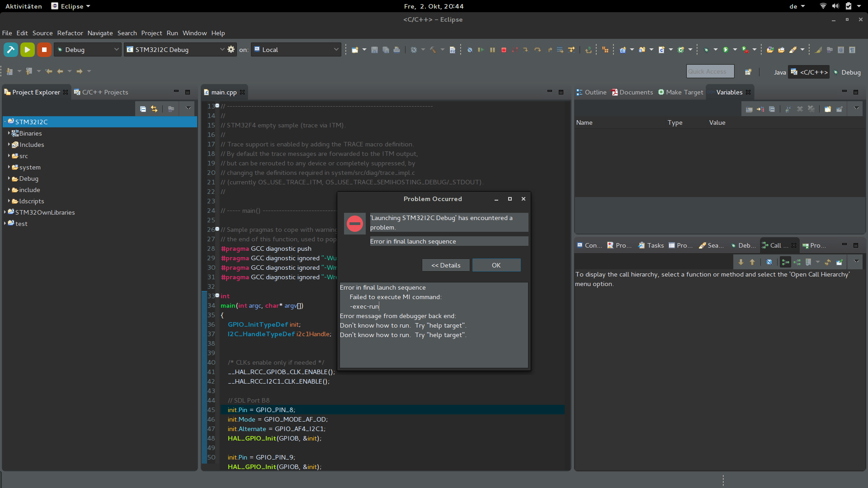Click the Open Perspective icon
The height and width of the screenshot is (488, 868).
pos(748,72)
